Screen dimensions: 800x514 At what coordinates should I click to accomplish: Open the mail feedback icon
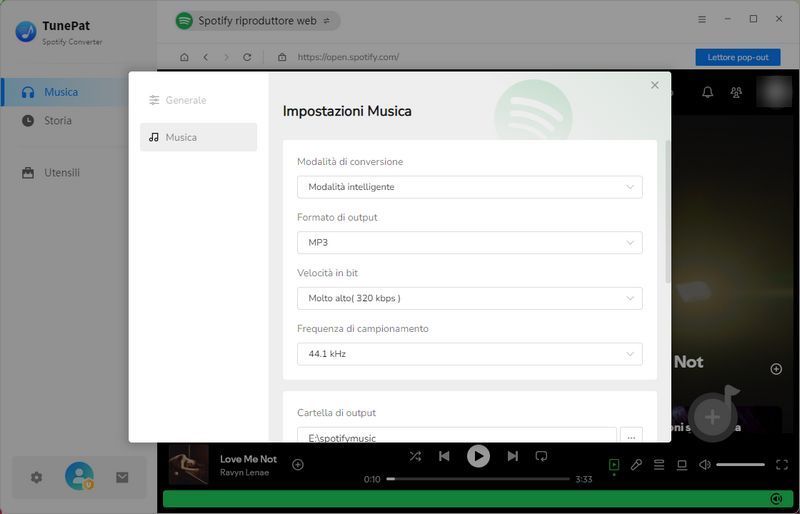point(122,477)
